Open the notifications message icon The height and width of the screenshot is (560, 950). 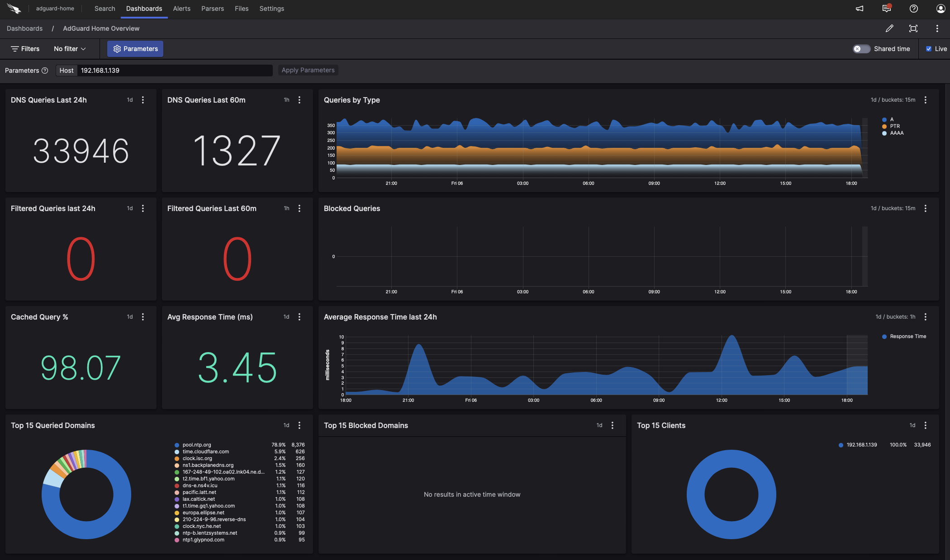(x=886, y=9)
